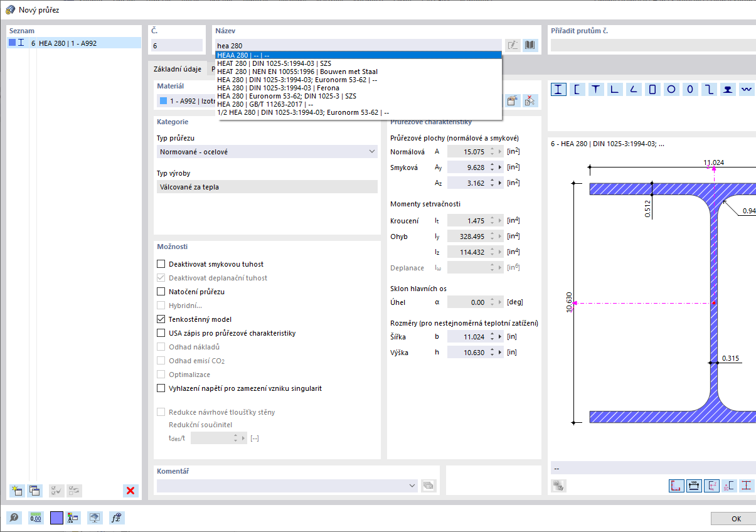Image resolution: width=756 pixels, height=532 pixels.
Task: Click the Odhad nákladů checkbox
Action: click(161, 347)
